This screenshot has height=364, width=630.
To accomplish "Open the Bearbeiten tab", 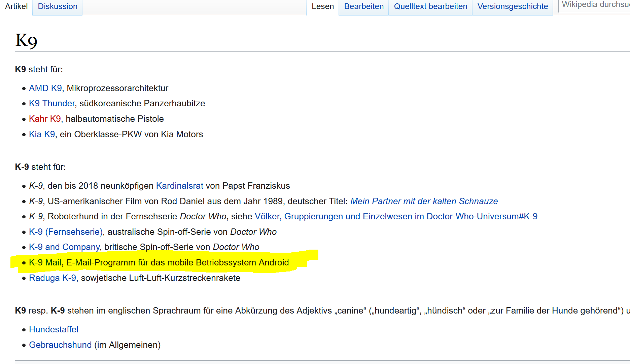I will click(x=363, y=6).
